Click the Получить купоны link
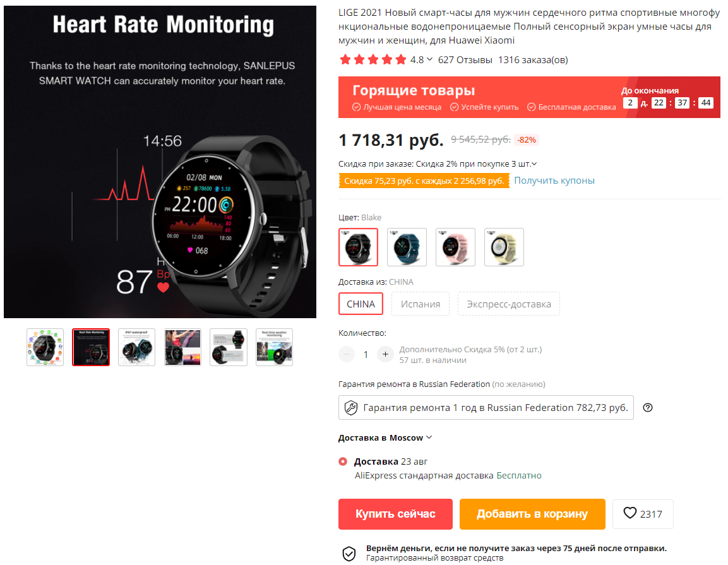Image resolution: width=728 pixels, height=565 pixels. click(554, 181)
